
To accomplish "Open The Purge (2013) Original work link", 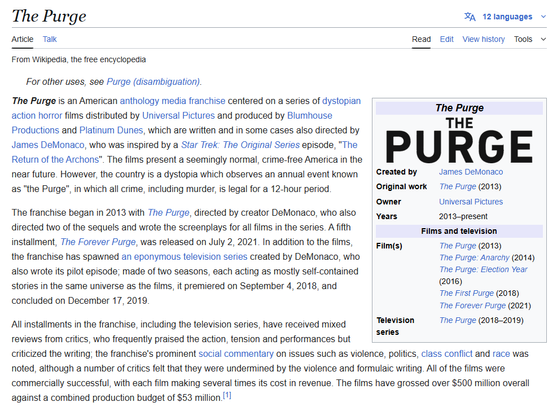I will click(457, 187).
